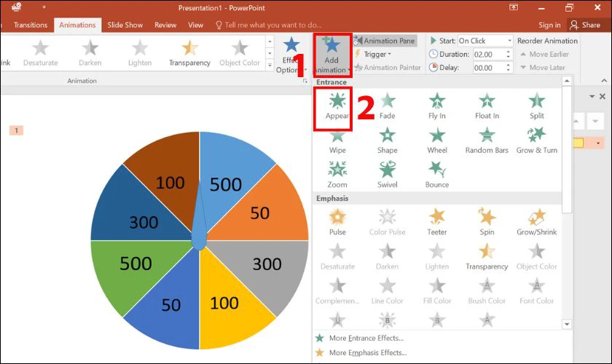612x364 pixels.
Task: Select the Random Bars entrance effect
Action: click(x=487, y=140)
